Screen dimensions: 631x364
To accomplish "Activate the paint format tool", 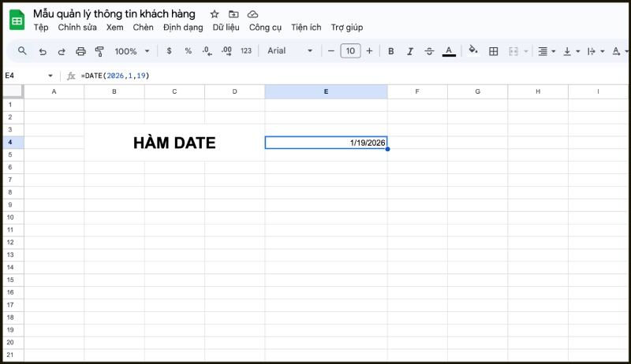I will pyautogui.click(x=99, y=51).
